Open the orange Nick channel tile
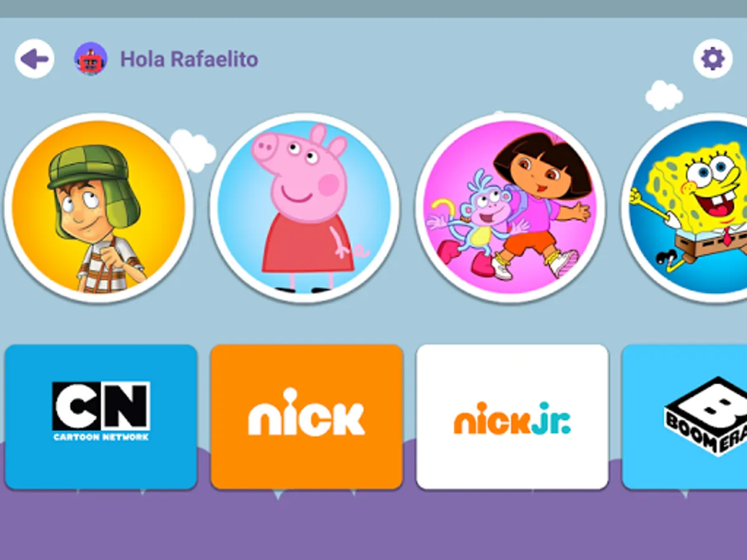Screen dimensions: 747x560 pos(306,417)
